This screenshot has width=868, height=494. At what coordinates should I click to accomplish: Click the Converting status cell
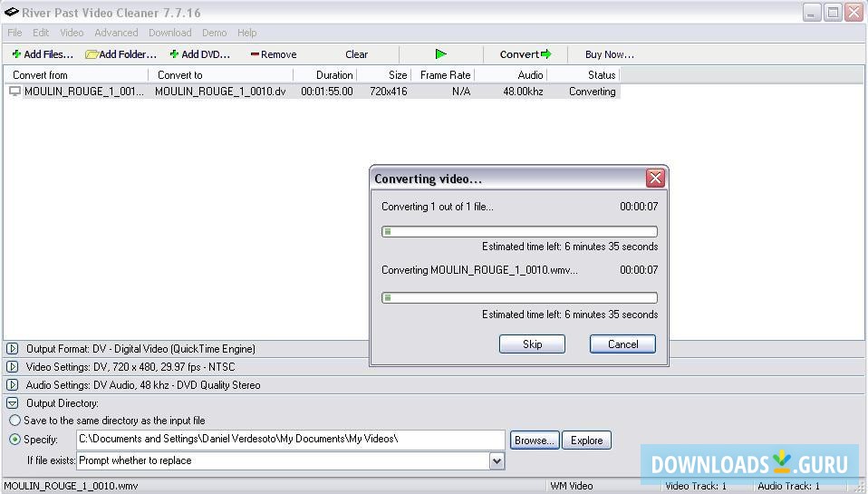593,92
